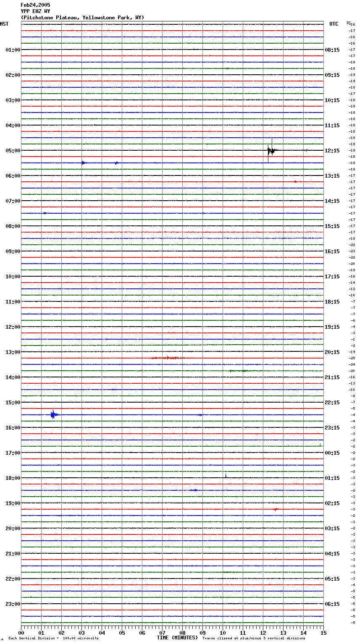Select the 15:00 MST time label

[x=13, y=403]
